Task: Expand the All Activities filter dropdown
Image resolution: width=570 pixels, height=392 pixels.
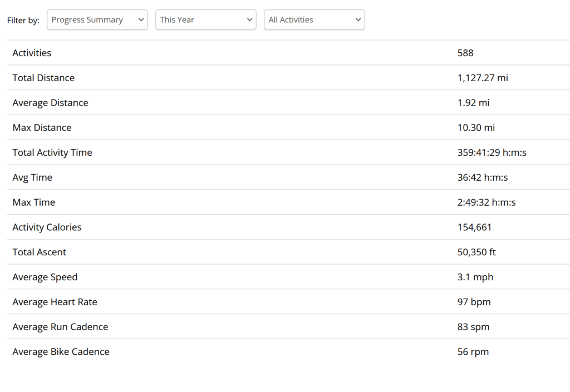Action: click(x=314, y=19)
